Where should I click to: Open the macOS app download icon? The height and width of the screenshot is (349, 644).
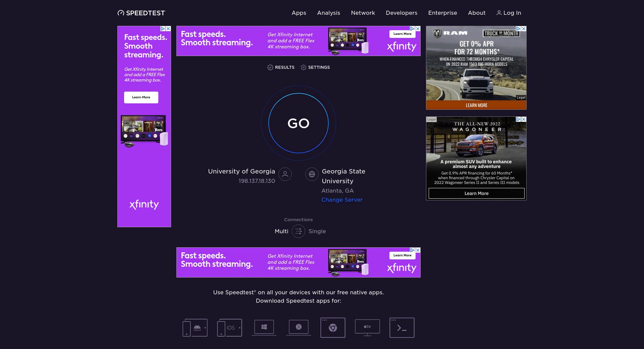[x=299, y=328]
